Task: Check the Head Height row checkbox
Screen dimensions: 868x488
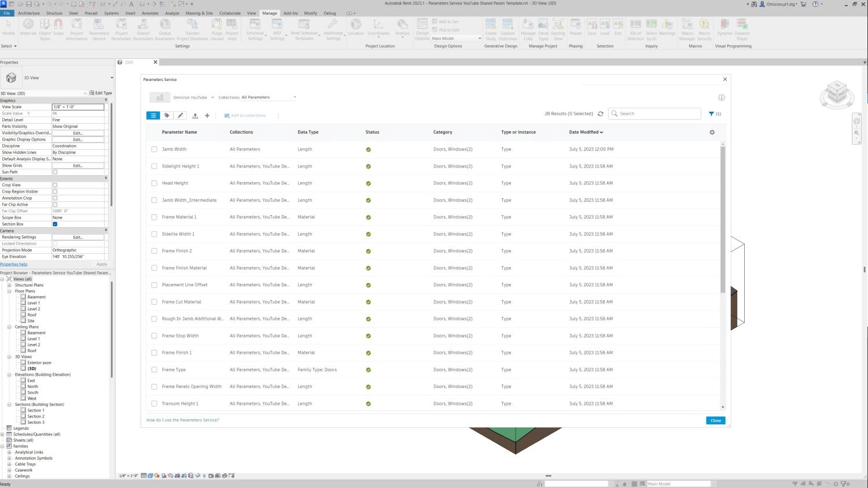Action: click(154, 183)
